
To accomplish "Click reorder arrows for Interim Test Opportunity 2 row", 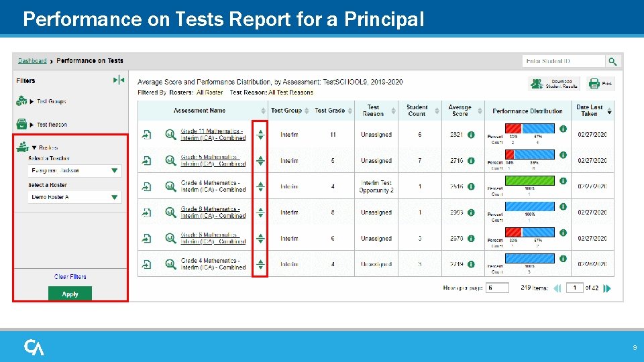I will point(260,186).
